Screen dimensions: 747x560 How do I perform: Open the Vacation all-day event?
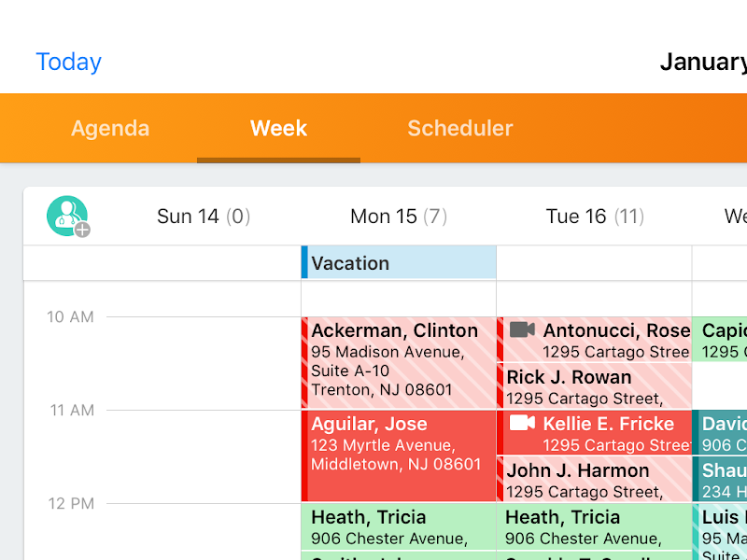coord(399,263)
